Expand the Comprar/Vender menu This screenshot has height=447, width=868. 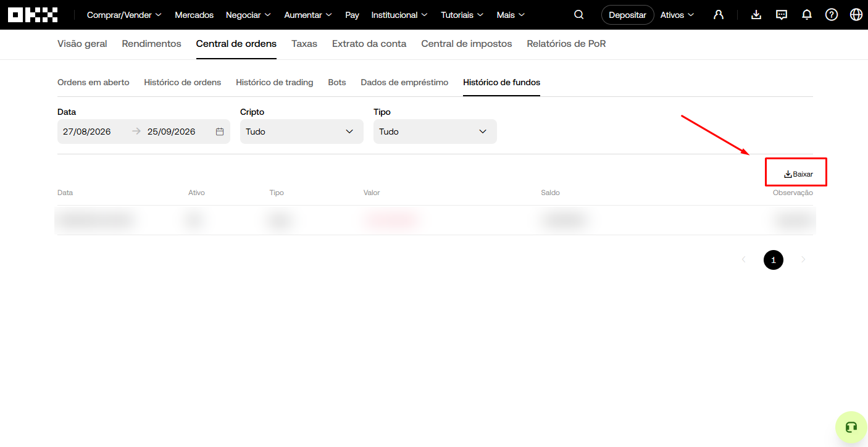coord(124,15)
